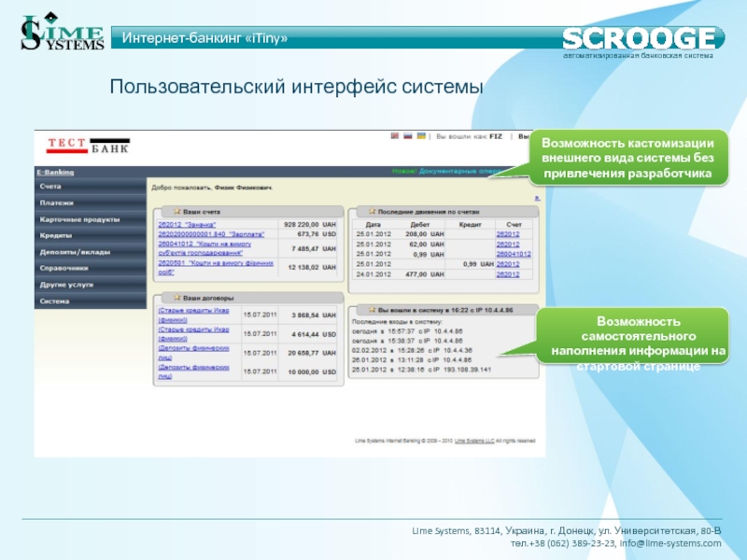
Task: Click login entry сегодня в 15:57:37
Action: point(407,331)
